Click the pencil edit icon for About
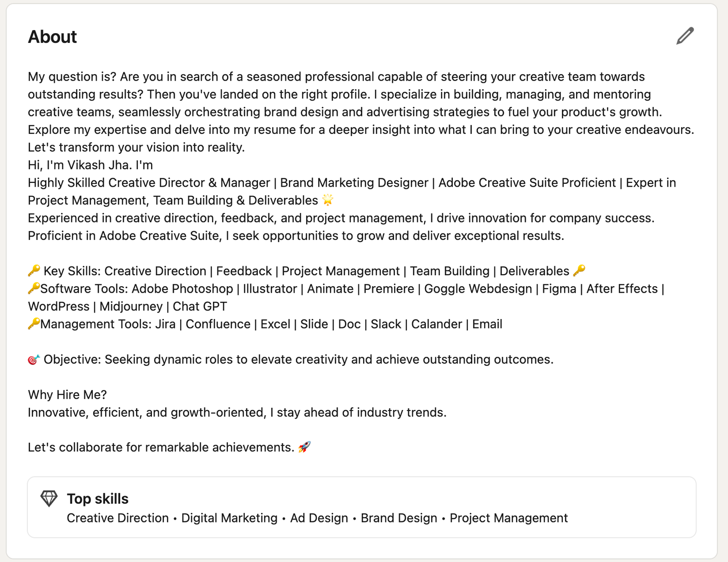Viewport: 728px width, 562px height. point(685,36)
